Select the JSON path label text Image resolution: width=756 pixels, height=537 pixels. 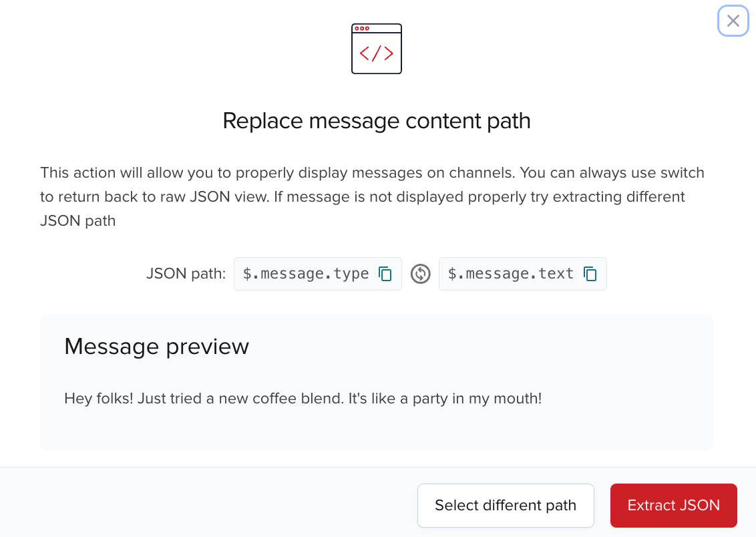[x=185, y=274]
